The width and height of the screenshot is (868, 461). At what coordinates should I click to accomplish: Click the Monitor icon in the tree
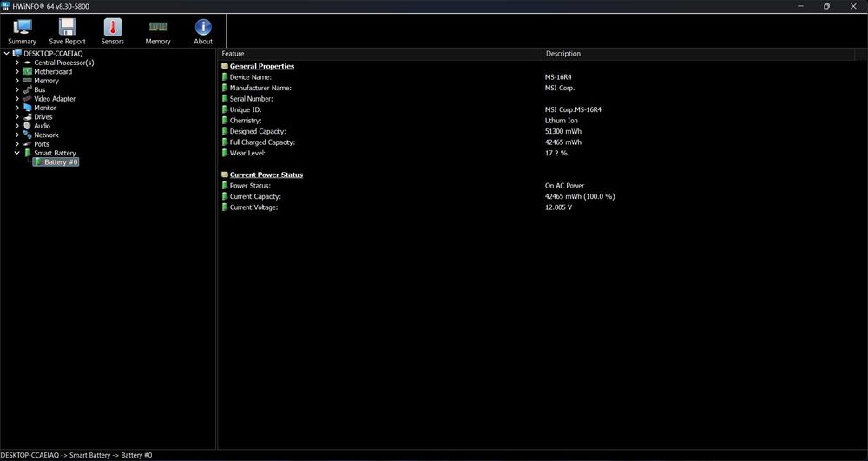pyautogui.click(x=28, y=108)
